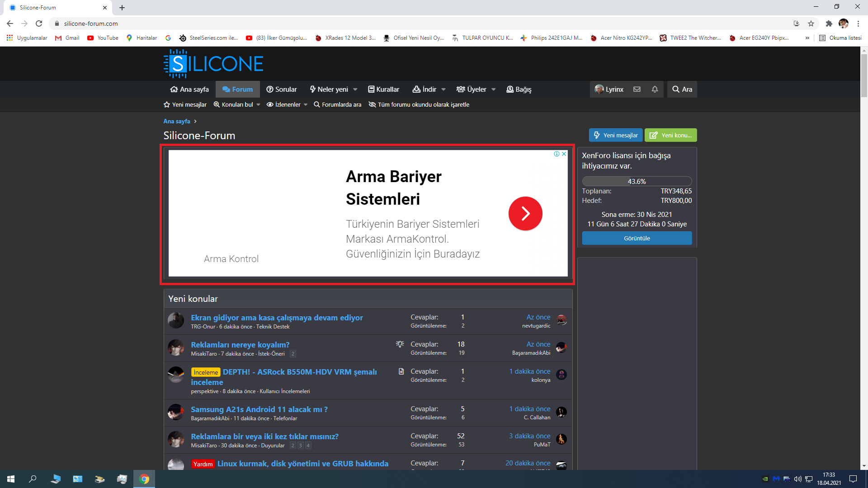This screenshot has width=868, height=488.
Task: Click the install app icon in address bar
Action: coord(797,23)
